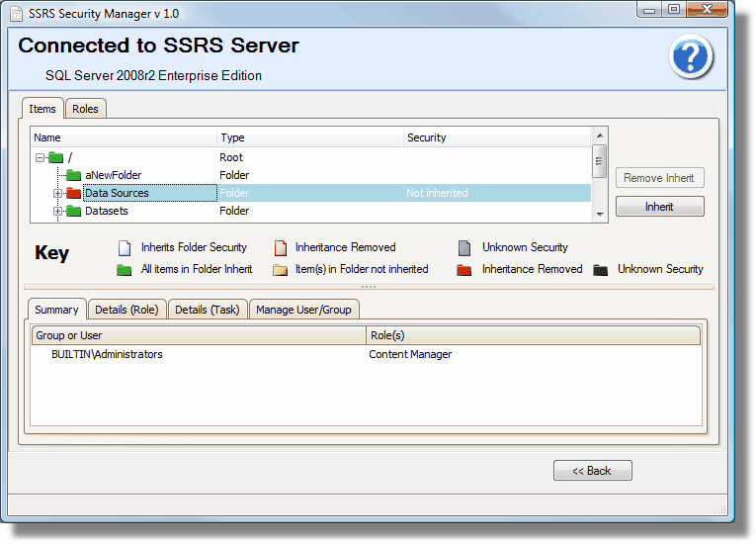756x544 pixels.
Task: Expand the Datasets folder node
Action: point(57,211)
